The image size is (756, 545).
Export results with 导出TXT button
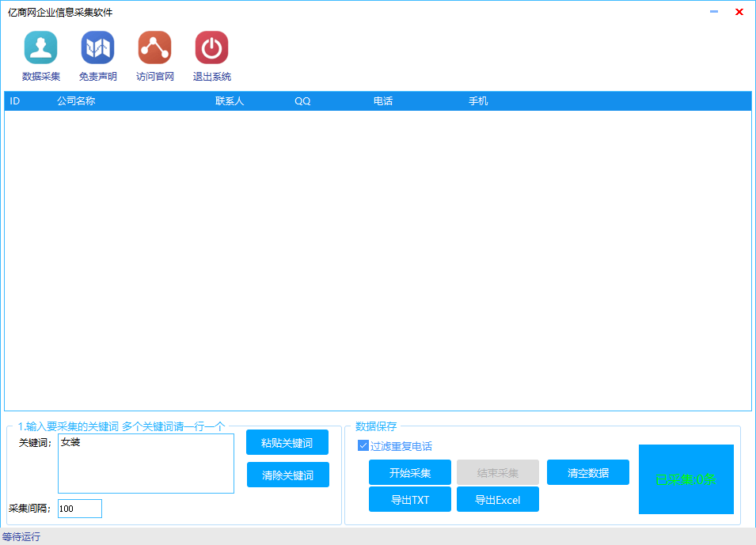click(x=410, y=499)
